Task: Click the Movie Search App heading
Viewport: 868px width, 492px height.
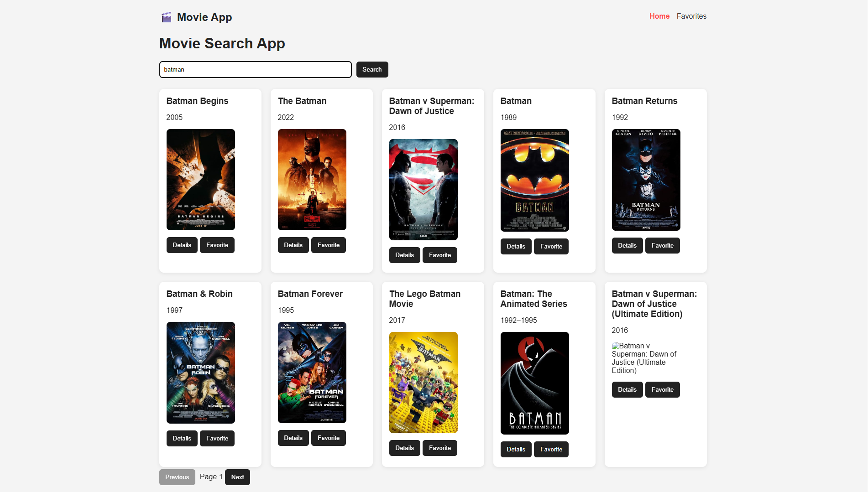Action: 222,43
